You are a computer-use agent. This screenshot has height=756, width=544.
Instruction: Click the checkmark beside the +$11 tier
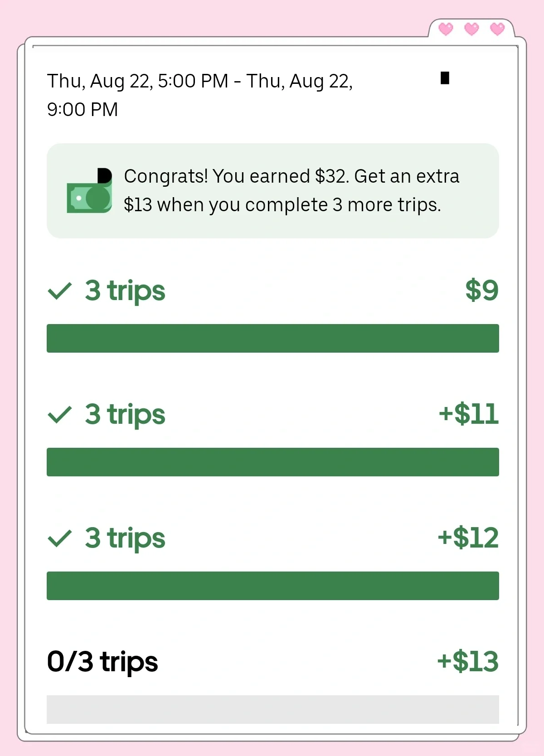click(60, 415)
